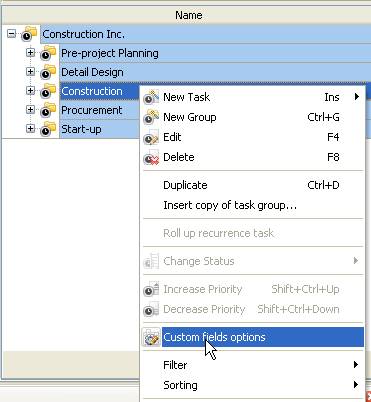Click the Edit pencil icon
The height and width of the screenshot is (402, 371).
pos(151,137)
